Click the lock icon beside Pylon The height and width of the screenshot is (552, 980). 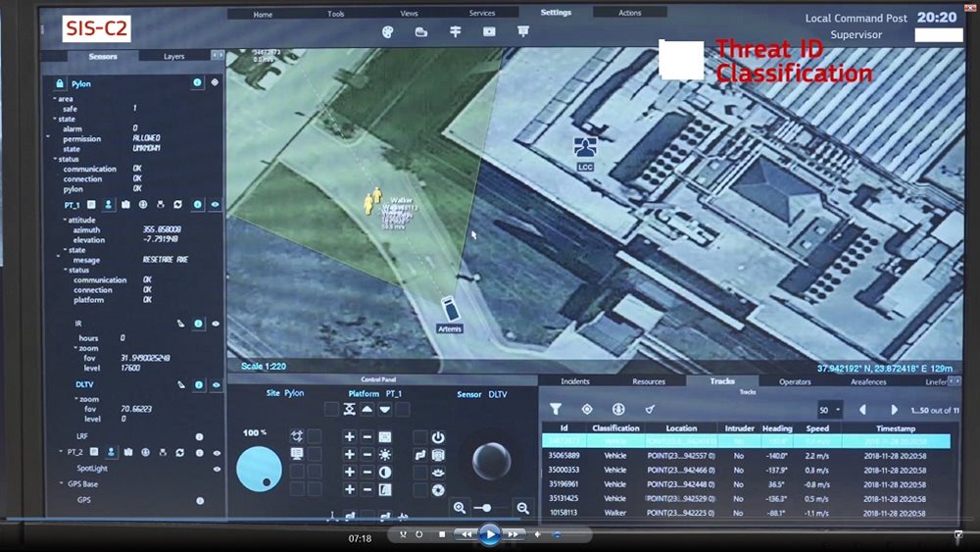pos(61,84)
